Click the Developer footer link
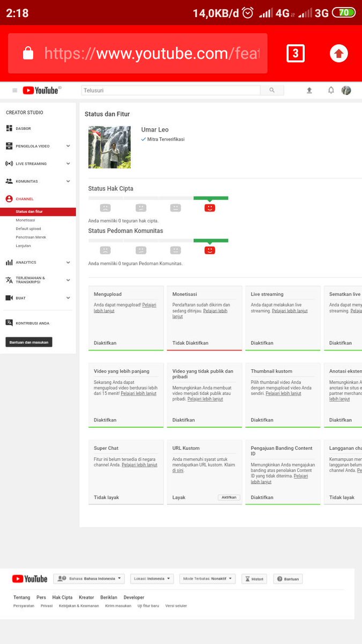This screenshot has width=362, height=644. [x=134, y=597]
